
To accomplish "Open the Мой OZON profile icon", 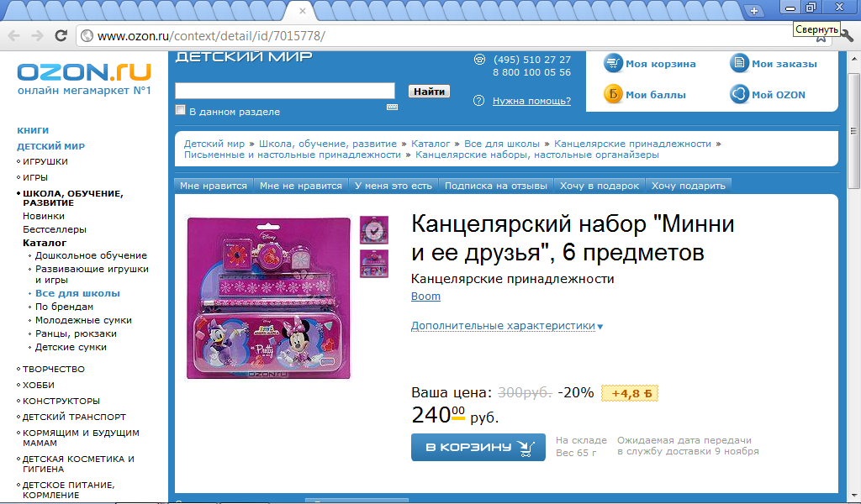I will tap(739, 94).
